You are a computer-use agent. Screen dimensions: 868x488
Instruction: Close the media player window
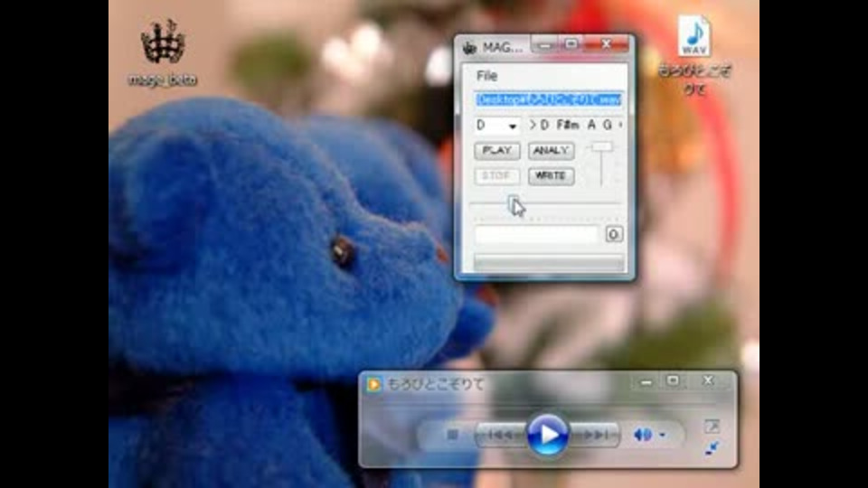[x=708, y=380]
